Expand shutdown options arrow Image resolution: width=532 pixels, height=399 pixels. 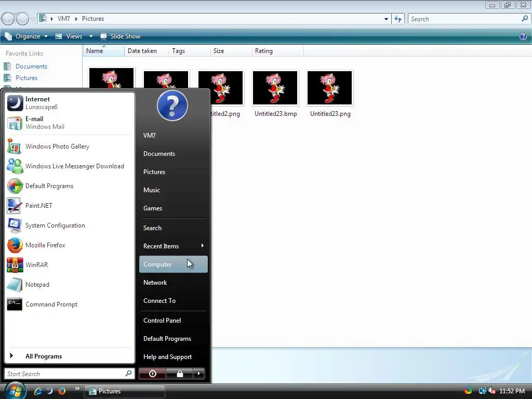pos(199,374)
